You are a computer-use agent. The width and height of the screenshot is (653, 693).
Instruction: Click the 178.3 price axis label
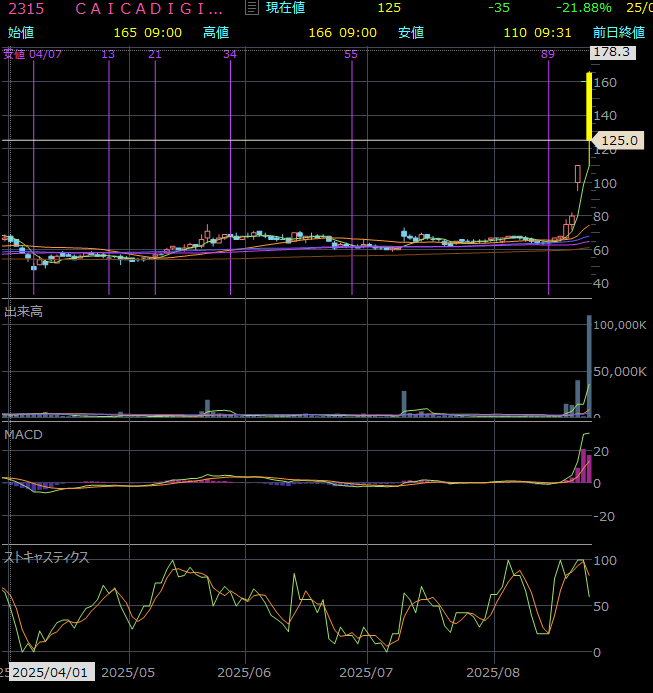[x=610, y=52]
